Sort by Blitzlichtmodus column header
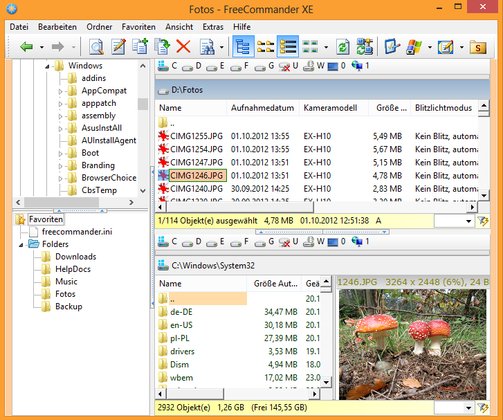Viewport: 503px width, 420px height. [444, 108]
